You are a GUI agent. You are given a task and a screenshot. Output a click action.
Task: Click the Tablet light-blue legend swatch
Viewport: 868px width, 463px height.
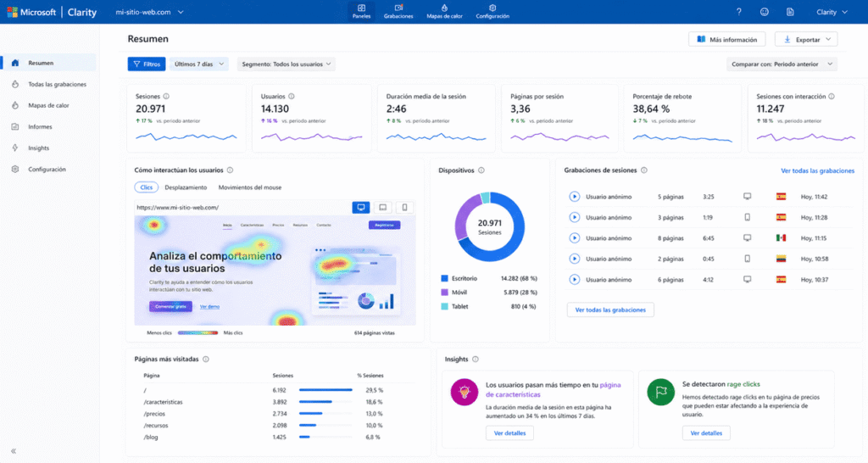click(444, 306)
